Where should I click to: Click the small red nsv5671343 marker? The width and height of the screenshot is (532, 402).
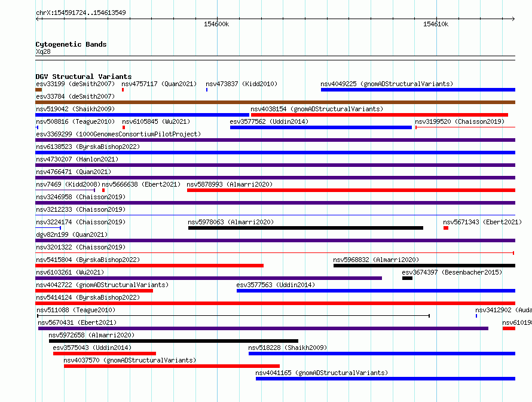[446, 228]
